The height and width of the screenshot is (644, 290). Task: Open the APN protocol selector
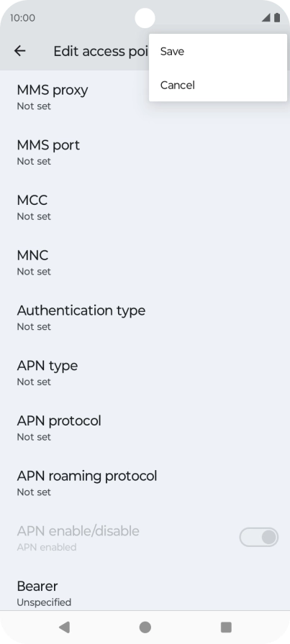pos(145,428)
